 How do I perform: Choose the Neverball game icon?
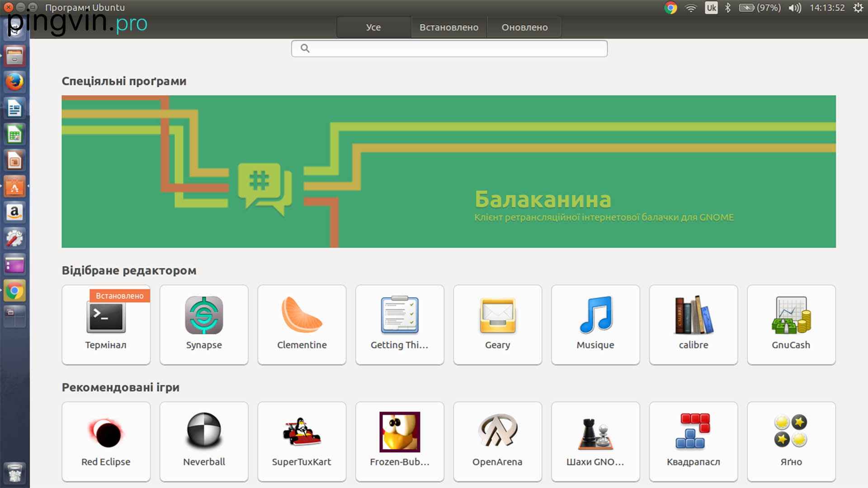point(204,431)
